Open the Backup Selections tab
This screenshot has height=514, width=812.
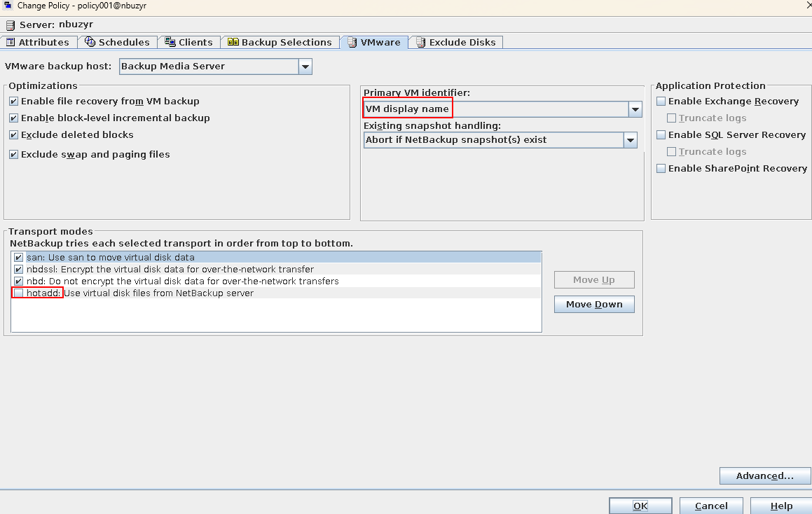(x=280, y=42)
